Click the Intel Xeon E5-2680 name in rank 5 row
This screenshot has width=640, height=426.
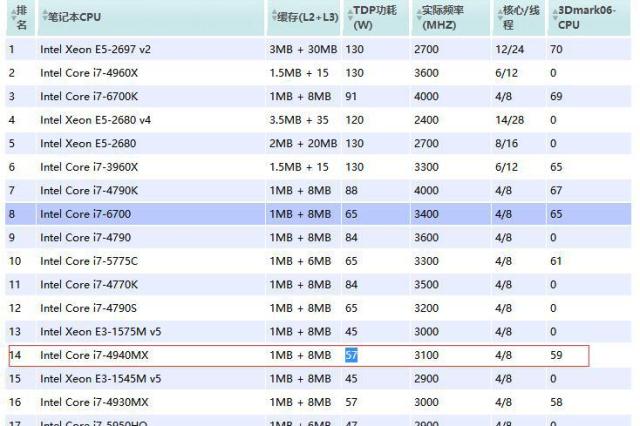(88, 144)
